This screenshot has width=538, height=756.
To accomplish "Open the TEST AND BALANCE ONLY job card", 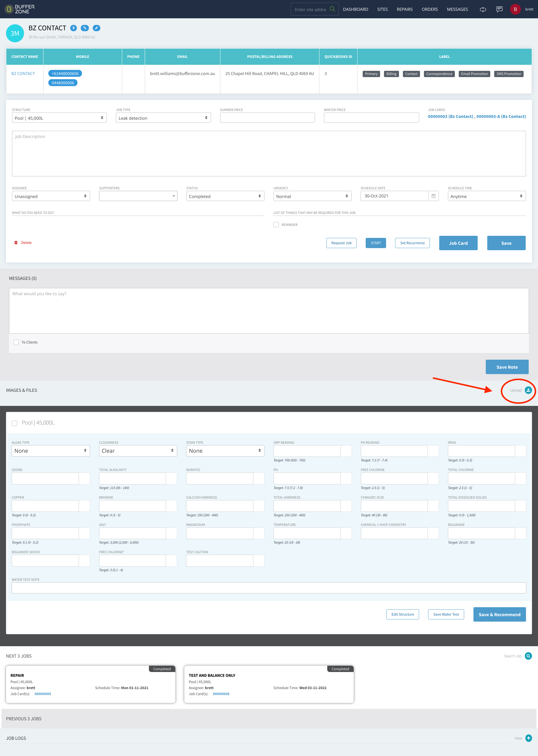I will pyautogui.click(x=269, y=684).
